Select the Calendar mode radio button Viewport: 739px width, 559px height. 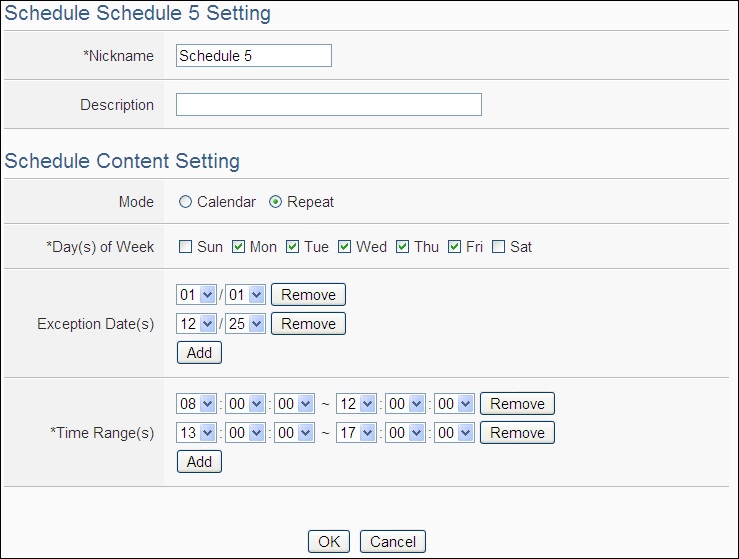[186, 202]
